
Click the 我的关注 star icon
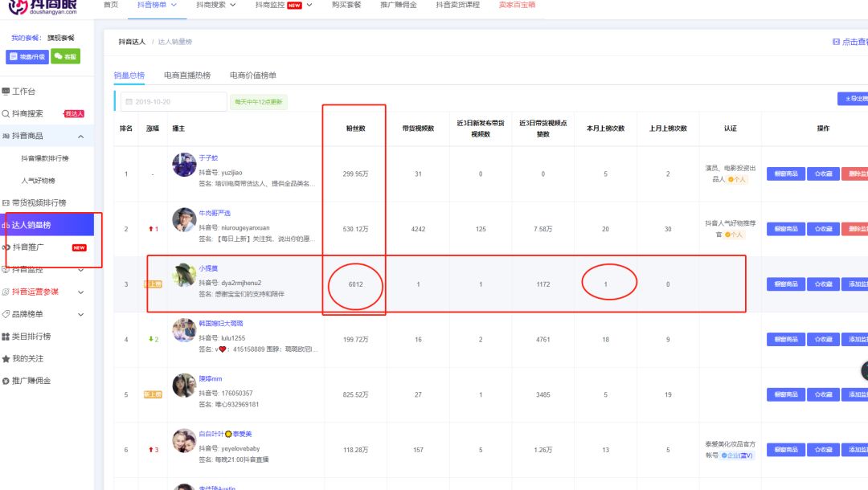point(6,359)
